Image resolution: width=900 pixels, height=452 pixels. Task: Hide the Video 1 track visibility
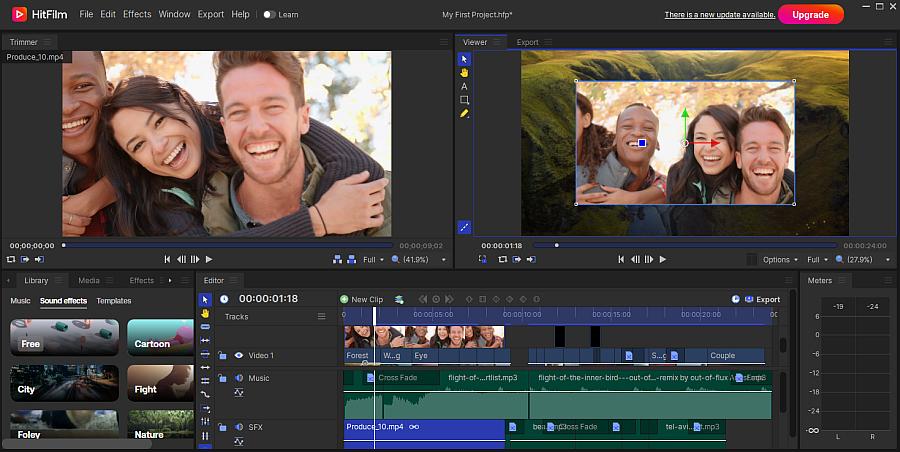(x=238, y=355)
